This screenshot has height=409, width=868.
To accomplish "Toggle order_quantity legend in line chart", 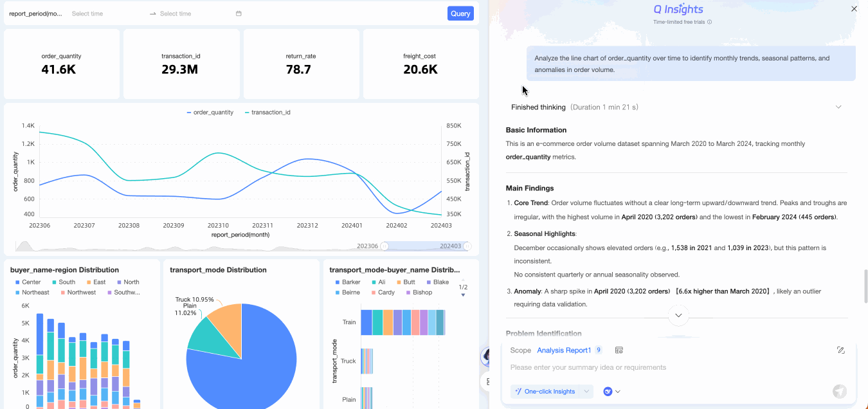I will 210,113.
